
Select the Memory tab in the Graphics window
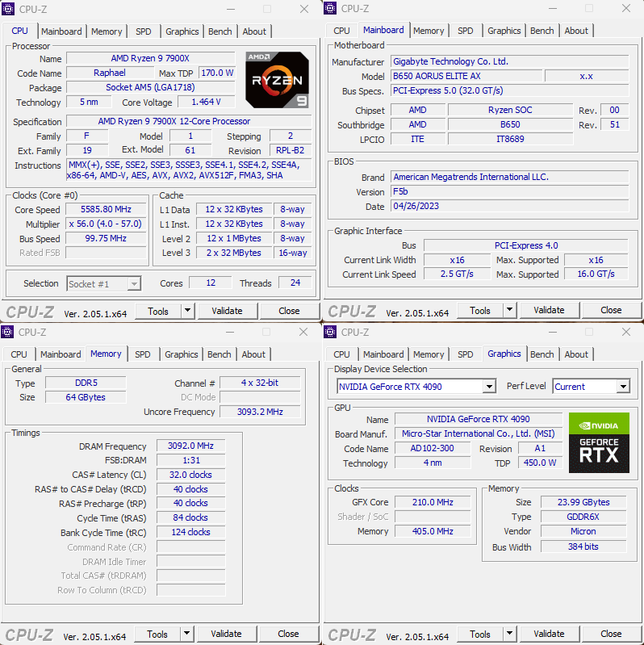[x=429, y=354]
